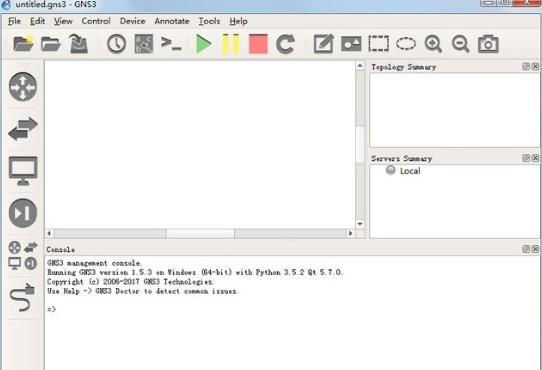
Task: Select the add a link cable tool
Action: pos(23,297)
